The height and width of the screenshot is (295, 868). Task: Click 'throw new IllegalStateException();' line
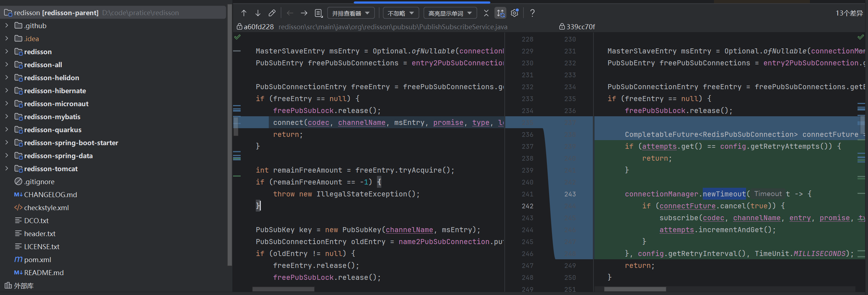346,194
